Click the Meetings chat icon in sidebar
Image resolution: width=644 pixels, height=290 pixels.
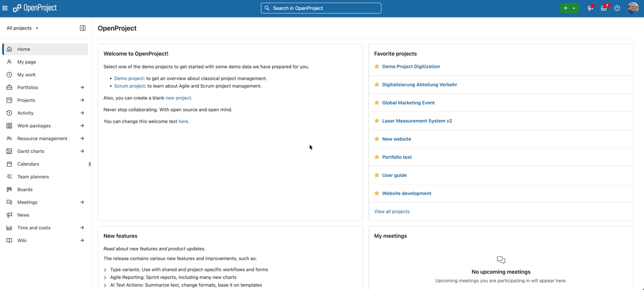(9, 202)
